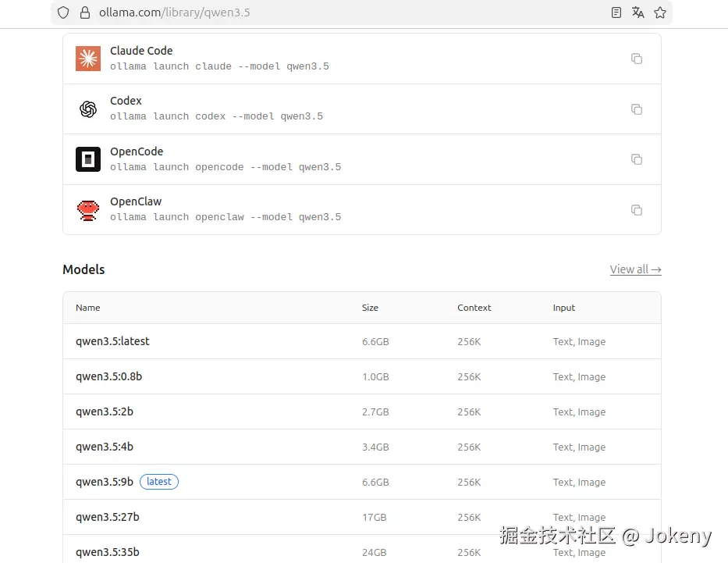
Task: Open the qwen3.5:35b model
Action: 107,552
